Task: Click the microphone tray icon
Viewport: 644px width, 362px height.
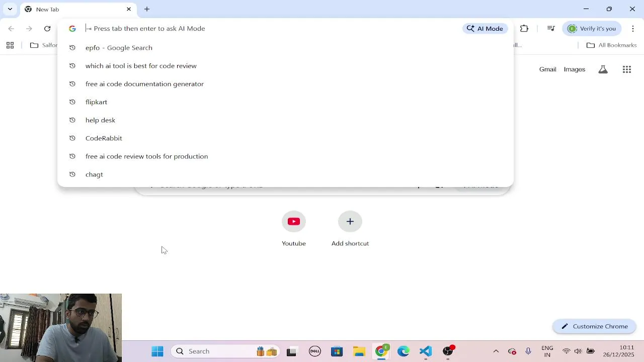Action: tap(528, 351)
